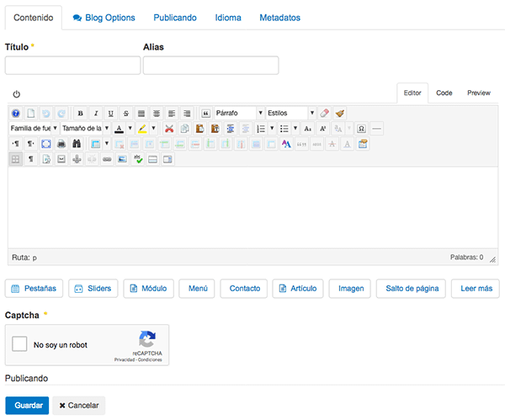Open the Metadatos tab

(279, 17)
